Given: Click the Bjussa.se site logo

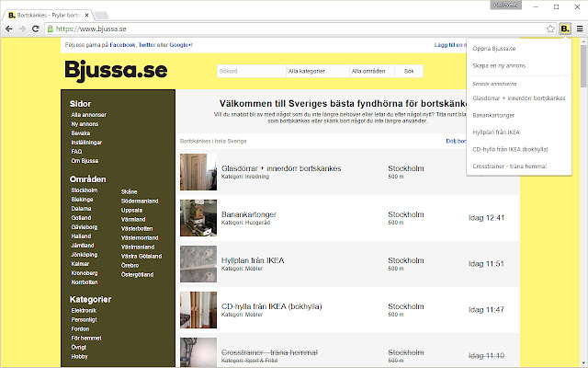Looking at the screenshot, I should point(116,70).
